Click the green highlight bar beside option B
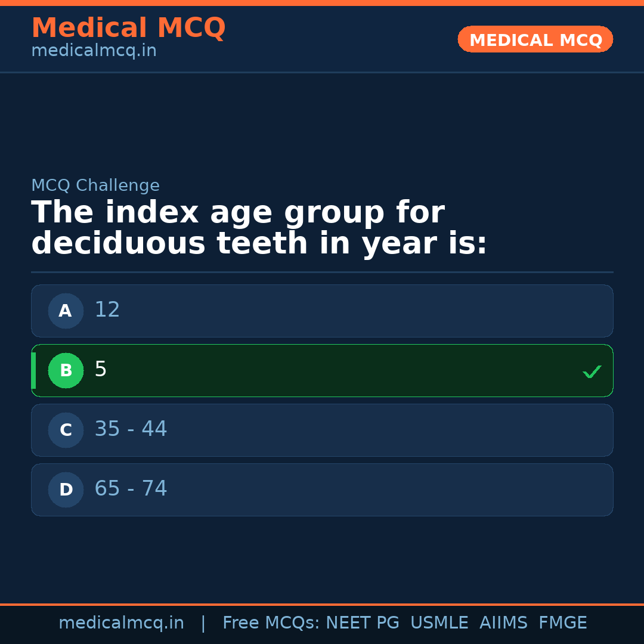 [33, 370]
